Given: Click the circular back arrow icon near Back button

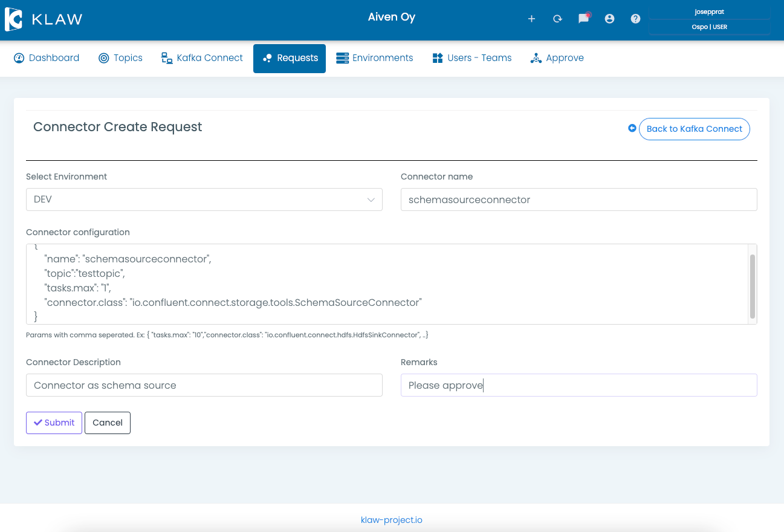Looking at the screenshot, I should click(632, 128).
